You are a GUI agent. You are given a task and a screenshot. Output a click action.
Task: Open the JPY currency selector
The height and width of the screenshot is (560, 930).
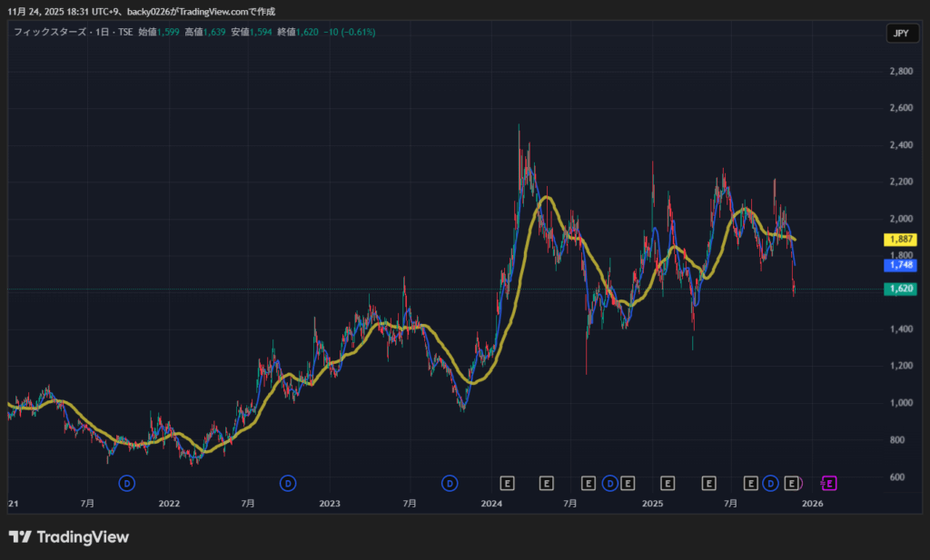pos(900,34)
